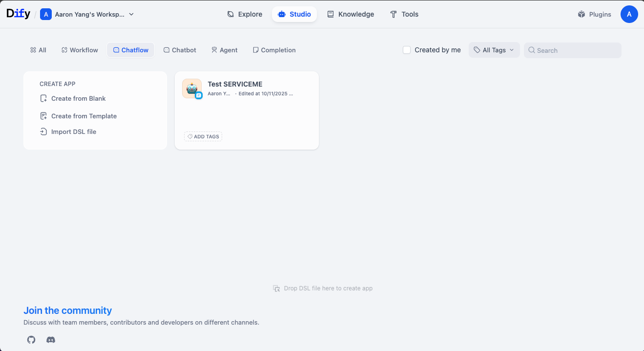
Task: Open the Discord community icon
Action: click(51, 340)
